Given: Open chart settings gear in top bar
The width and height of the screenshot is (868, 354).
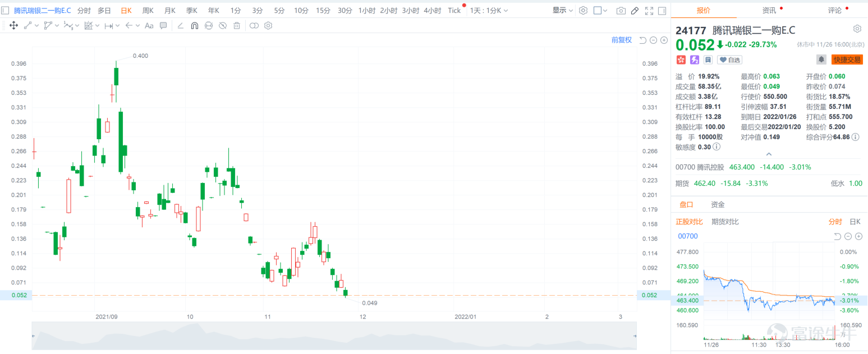Looking at the screenshot, I should [x=583, y=10].
